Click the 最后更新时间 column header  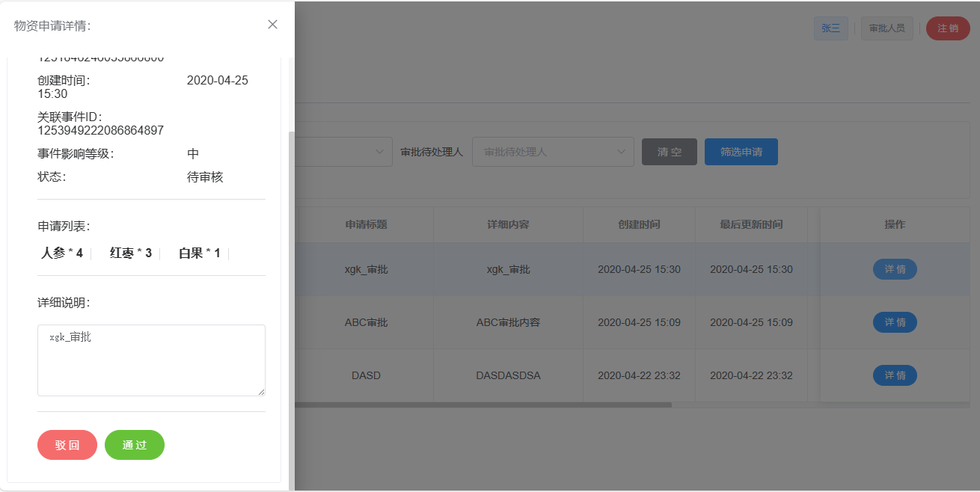[x=751, y=224]
